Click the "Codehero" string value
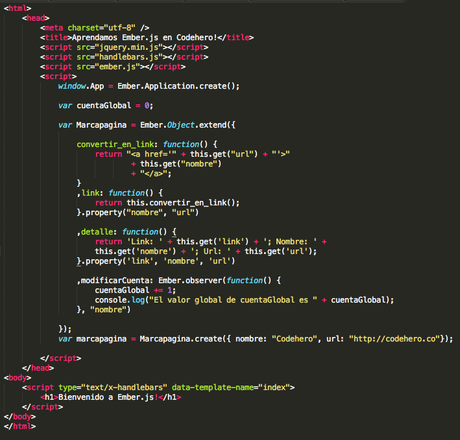 294,339
